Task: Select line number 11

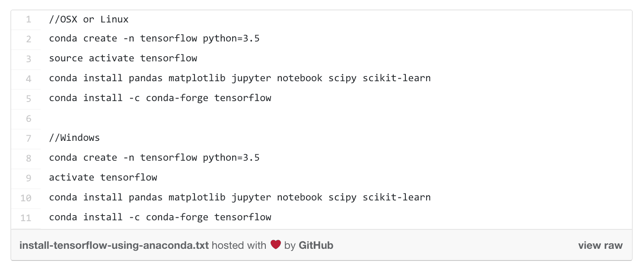Action: (26, 218)
